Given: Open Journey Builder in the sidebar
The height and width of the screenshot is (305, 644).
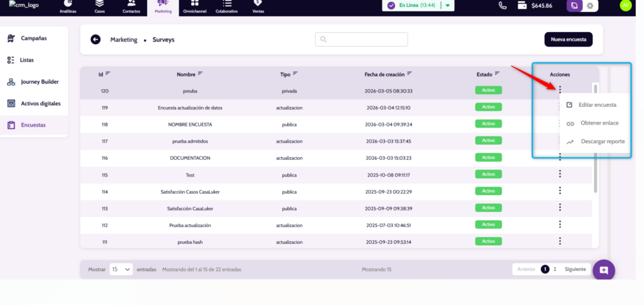Looking at the screenshot, I should pos(40,82).
